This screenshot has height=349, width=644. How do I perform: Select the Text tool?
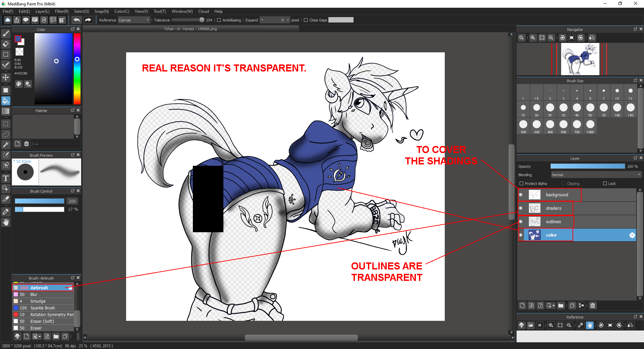[x=6, y=178]
